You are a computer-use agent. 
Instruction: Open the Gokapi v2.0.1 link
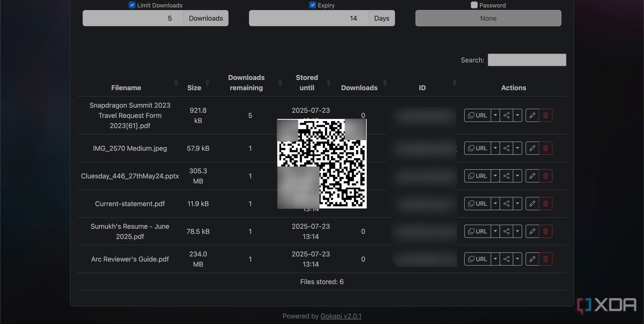(341, 316)
